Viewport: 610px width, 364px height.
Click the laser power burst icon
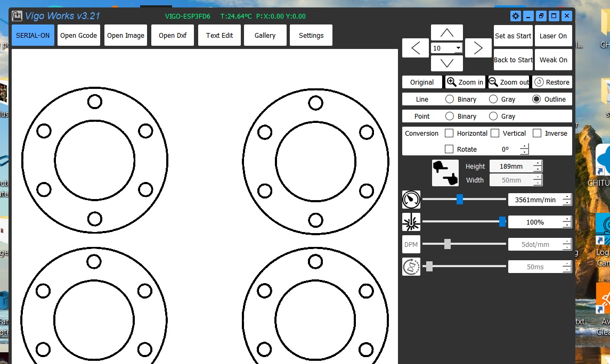(x=411, y=222)
